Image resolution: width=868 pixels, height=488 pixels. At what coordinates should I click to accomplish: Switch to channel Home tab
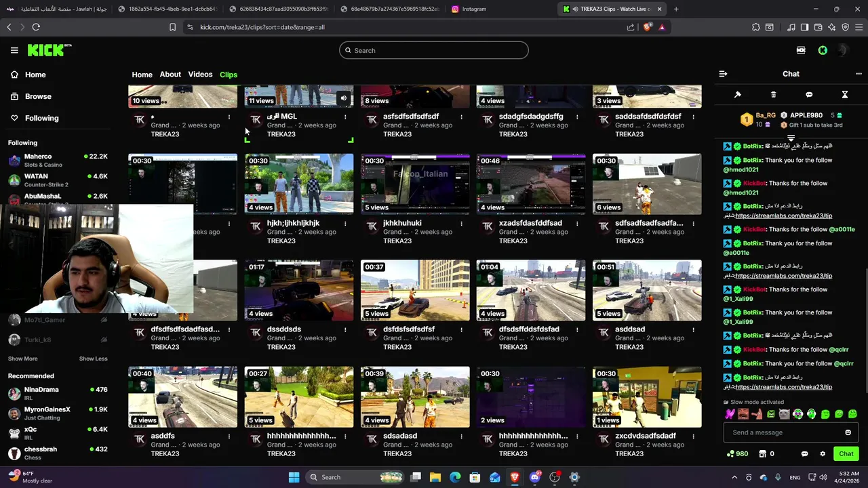[142, 75]
